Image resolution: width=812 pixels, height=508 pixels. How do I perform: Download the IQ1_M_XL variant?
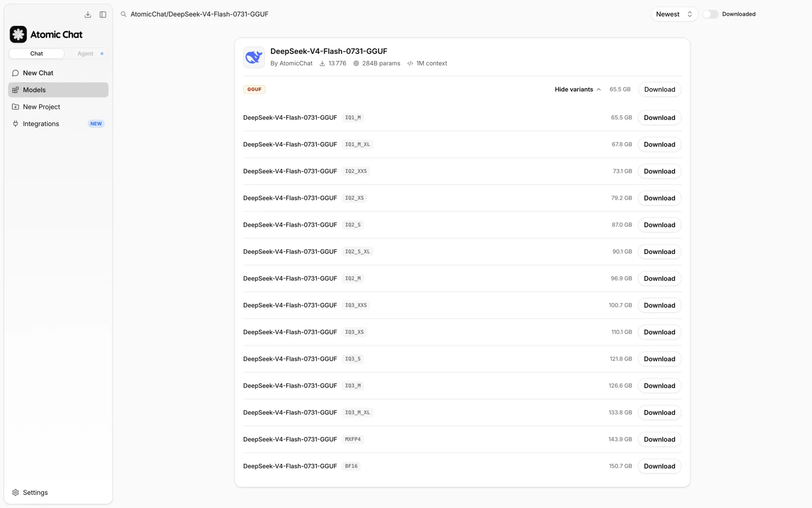pyautogui.click(x=660, y=145)
